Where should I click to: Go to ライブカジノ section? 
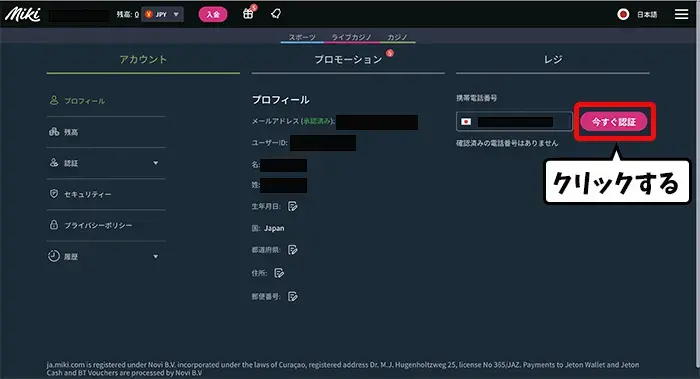pyautogui.click(x=352, y=37)
